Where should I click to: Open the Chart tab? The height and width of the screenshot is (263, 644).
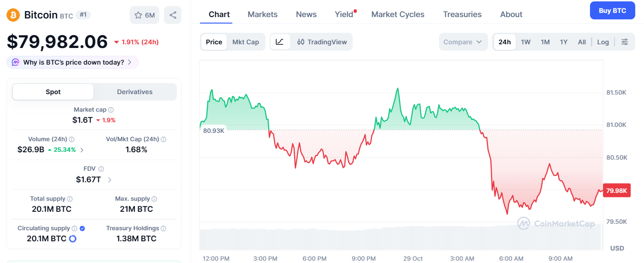point(219,14)
